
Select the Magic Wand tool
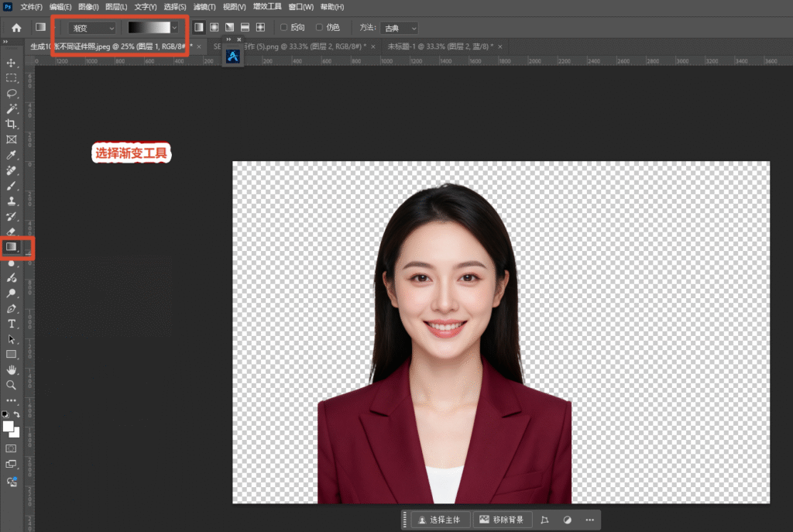click(11, 108)
